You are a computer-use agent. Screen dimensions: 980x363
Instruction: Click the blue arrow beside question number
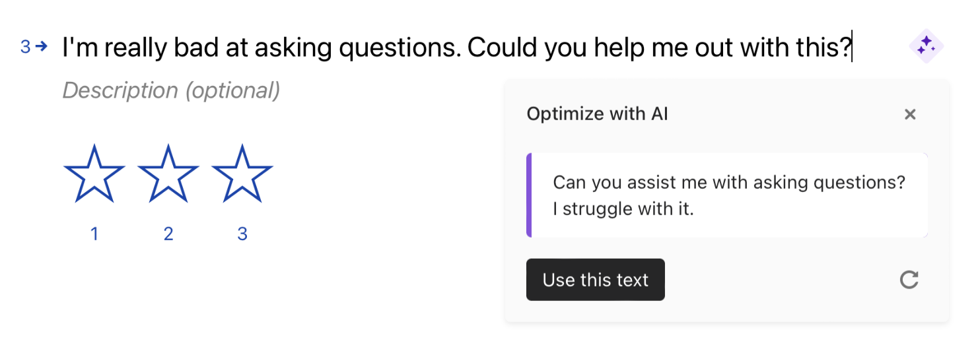[x=42, y=47]
